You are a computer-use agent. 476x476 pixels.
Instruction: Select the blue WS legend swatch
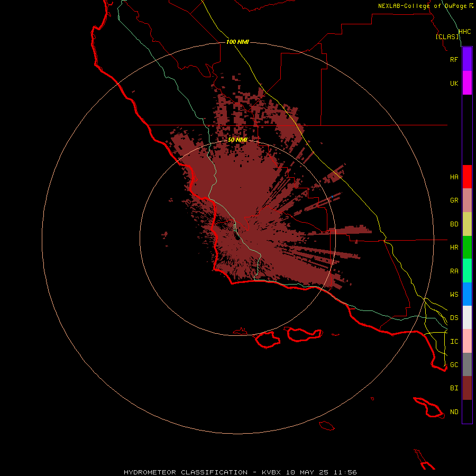(467, 294)
